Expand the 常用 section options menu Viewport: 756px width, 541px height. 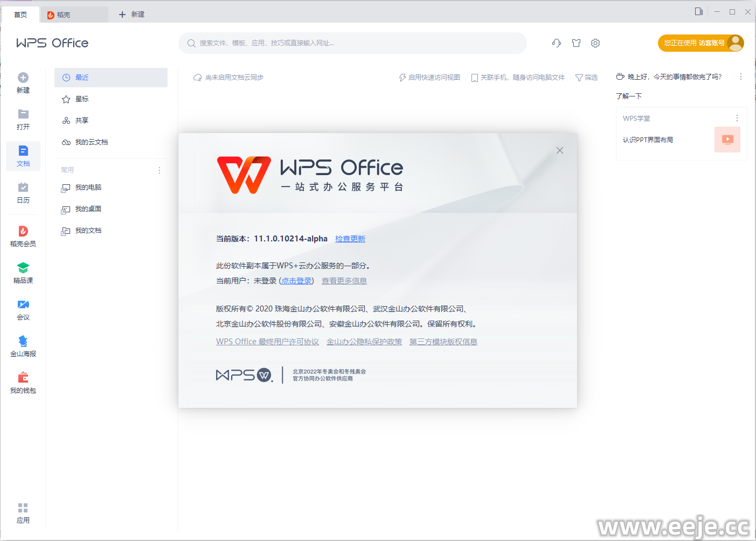(159, 170)
